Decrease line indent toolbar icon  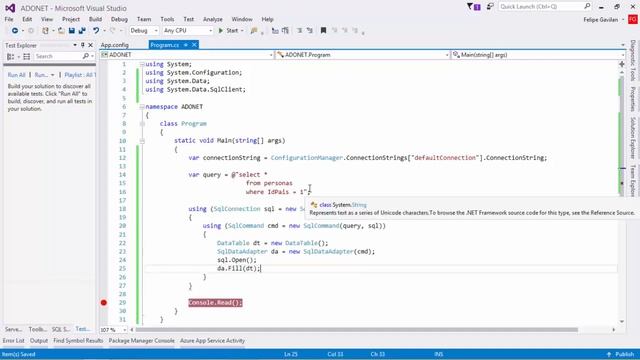coord(300,31)
